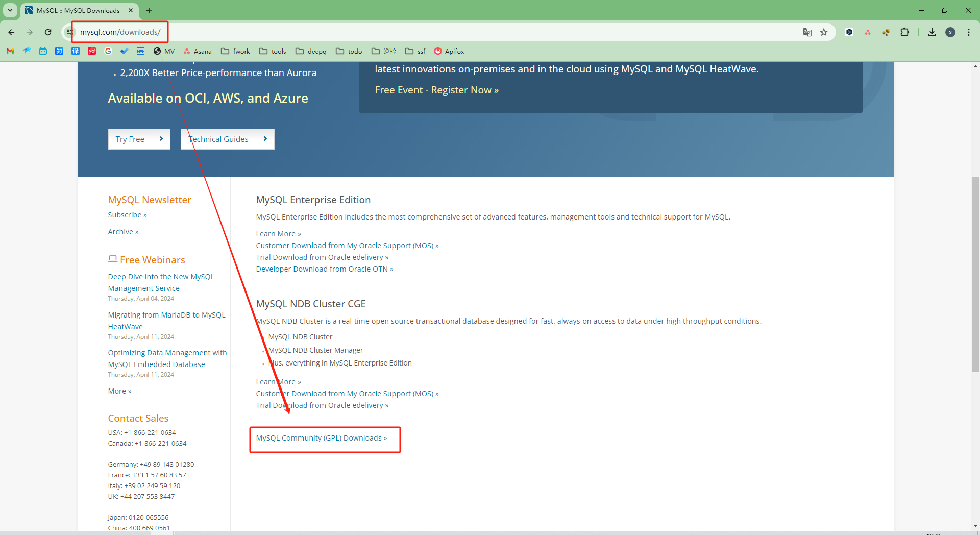Expand the fwork bookmark folder
Image resolution: width=980 pixels, height=535 pixels.
click(235, 51)
